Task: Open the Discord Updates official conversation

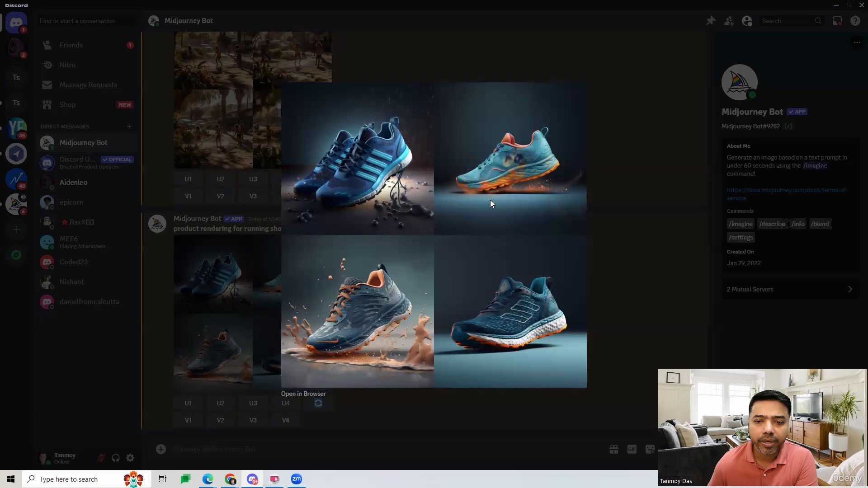Action: click(87, 163)
